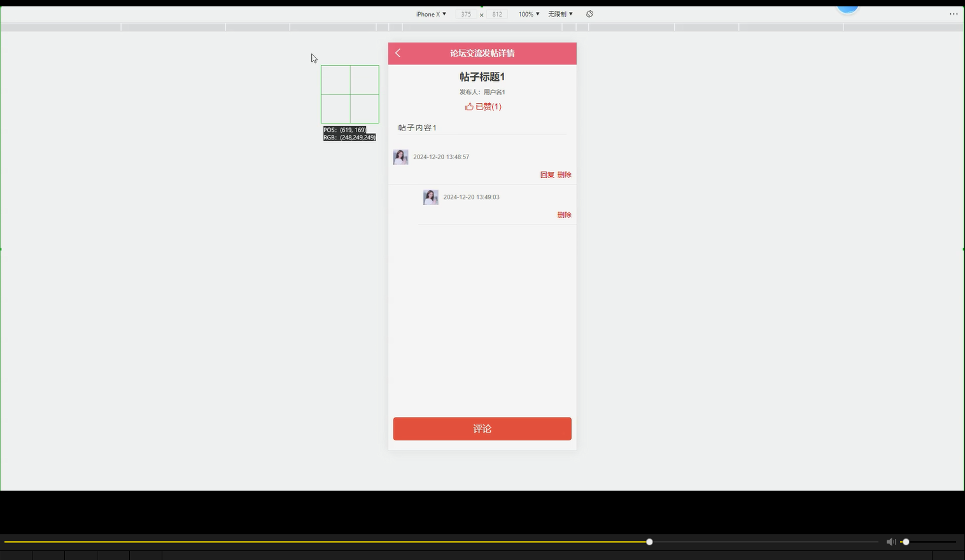Mute the video player speaker icon
The image size is (965, 560).
pos(891,542)
